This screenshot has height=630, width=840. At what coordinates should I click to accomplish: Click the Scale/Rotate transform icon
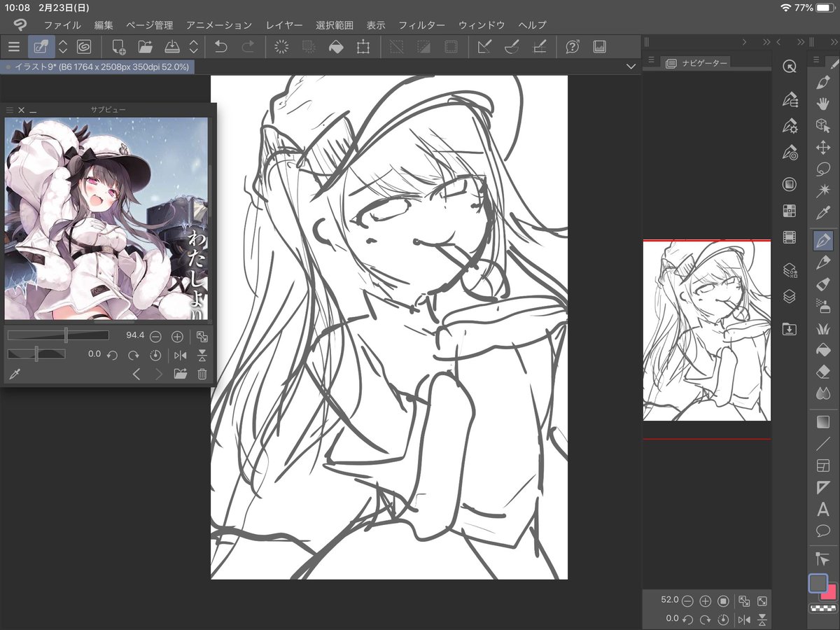click(x=363, y=47)
